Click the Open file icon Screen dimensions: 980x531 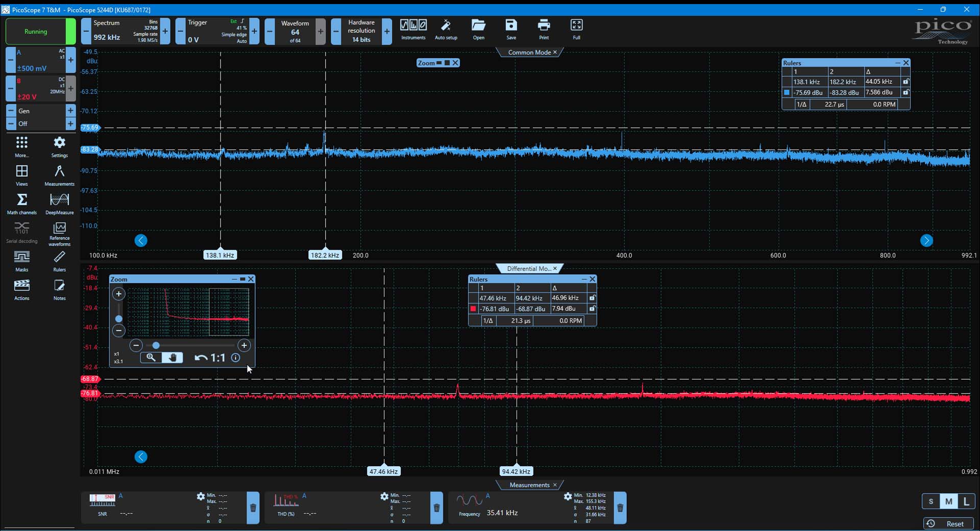(x=478, y=30)
